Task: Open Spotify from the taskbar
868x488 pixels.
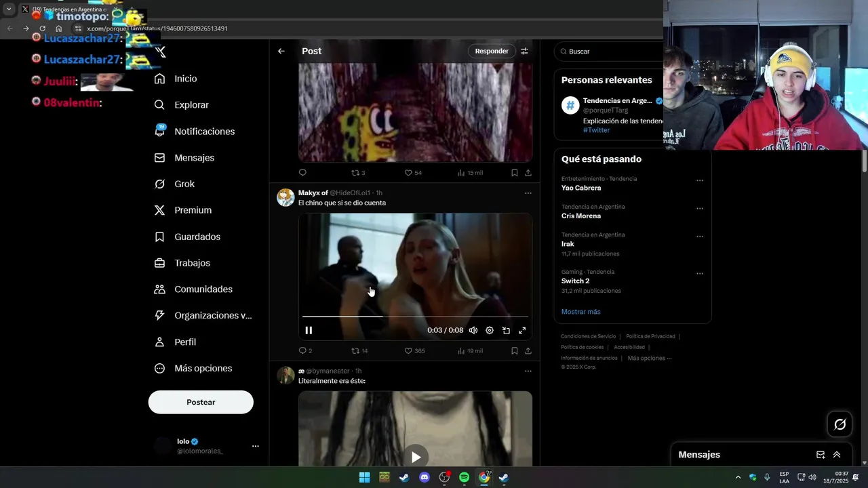Action: tap(464, 477)
